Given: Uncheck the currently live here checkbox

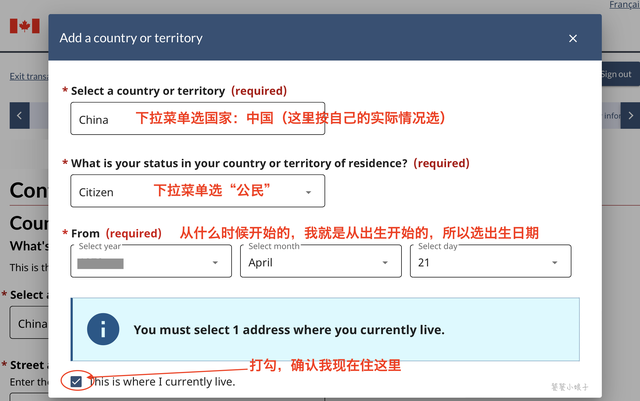Looking at the screenshot, I should (77, 381).
